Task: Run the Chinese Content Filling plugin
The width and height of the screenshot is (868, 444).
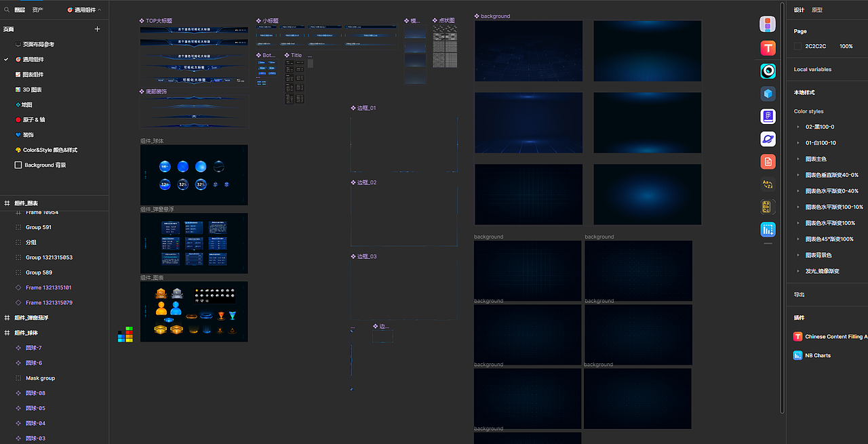Action: tap(835, 336)
